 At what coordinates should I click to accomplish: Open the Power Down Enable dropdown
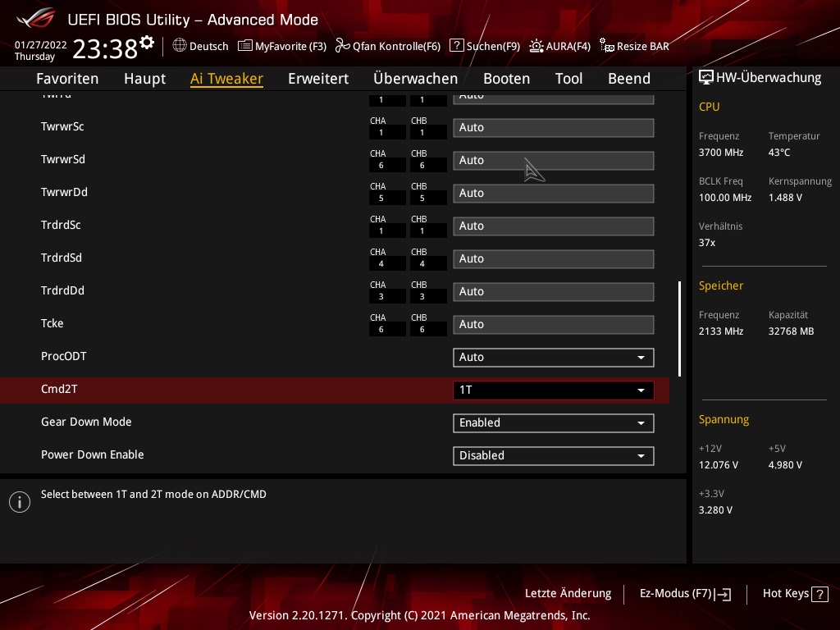553,455
